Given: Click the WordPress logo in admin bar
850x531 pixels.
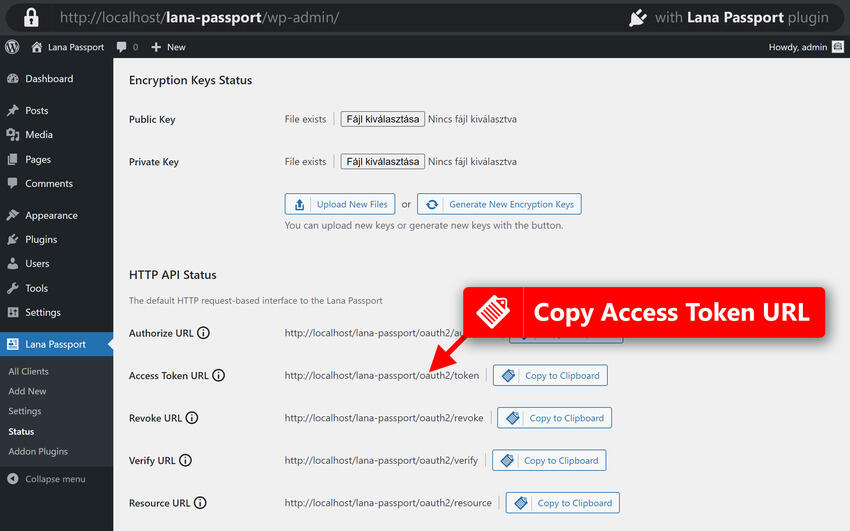Looking at the screenshot, I should 12,47.
